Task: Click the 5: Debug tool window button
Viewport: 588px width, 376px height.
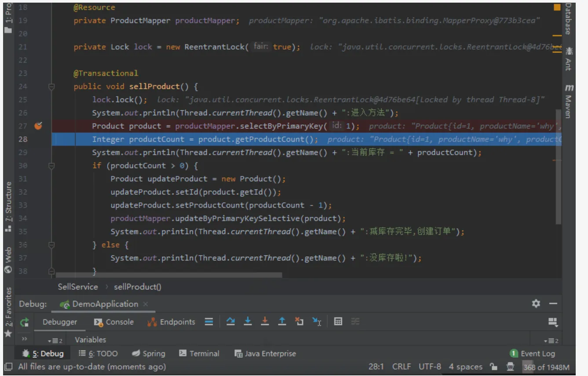Action: coord(43,353)
